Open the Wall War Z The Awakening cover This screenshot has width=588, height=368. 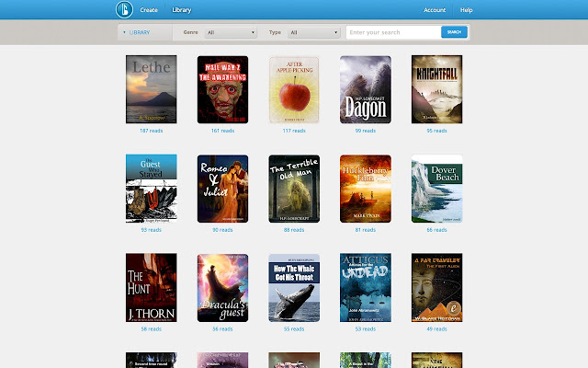click(x=222, y=89)
